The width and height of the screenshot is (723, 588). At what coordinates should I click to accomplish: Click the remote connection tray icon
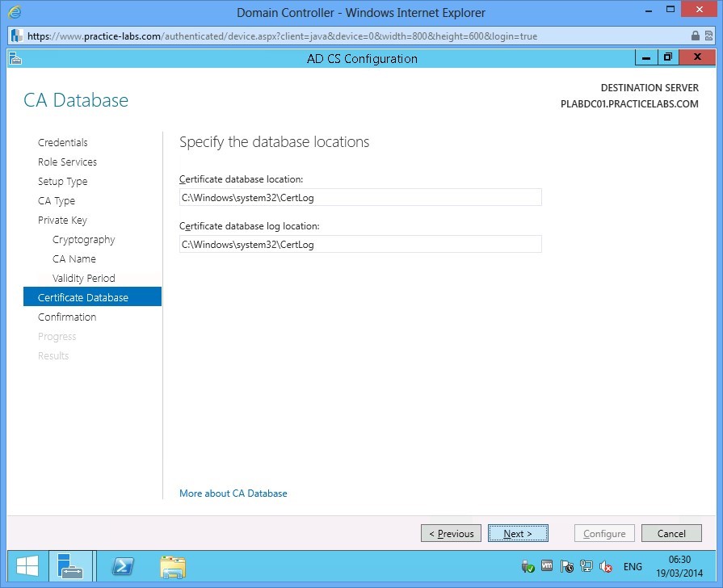tap(586, 566)
